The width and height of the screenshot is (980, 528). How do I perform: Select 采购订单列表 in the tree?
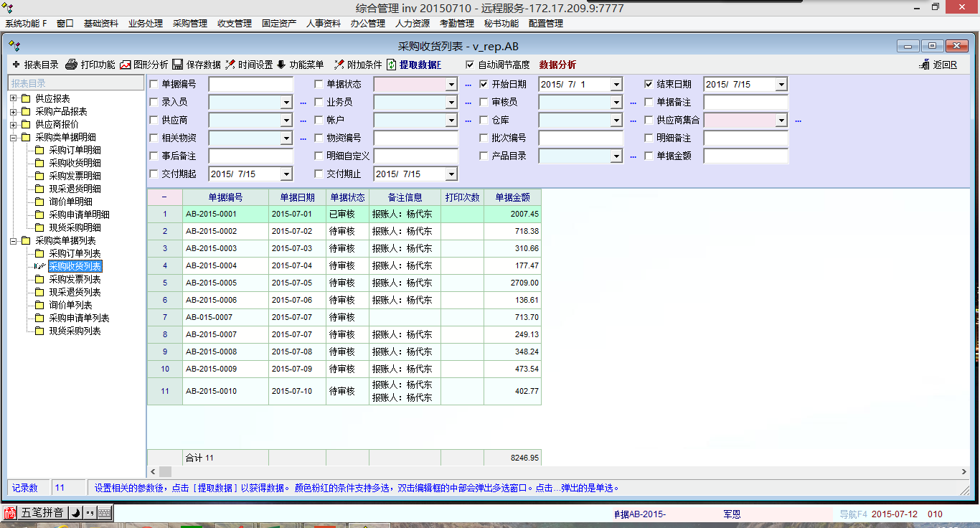75,253
